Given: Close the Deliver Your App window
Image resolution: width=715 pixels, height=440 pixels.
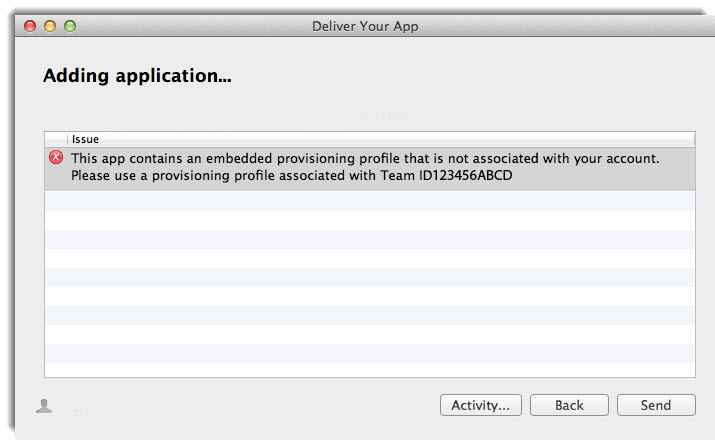Looking at the screenshot, I should click(30, 26).
